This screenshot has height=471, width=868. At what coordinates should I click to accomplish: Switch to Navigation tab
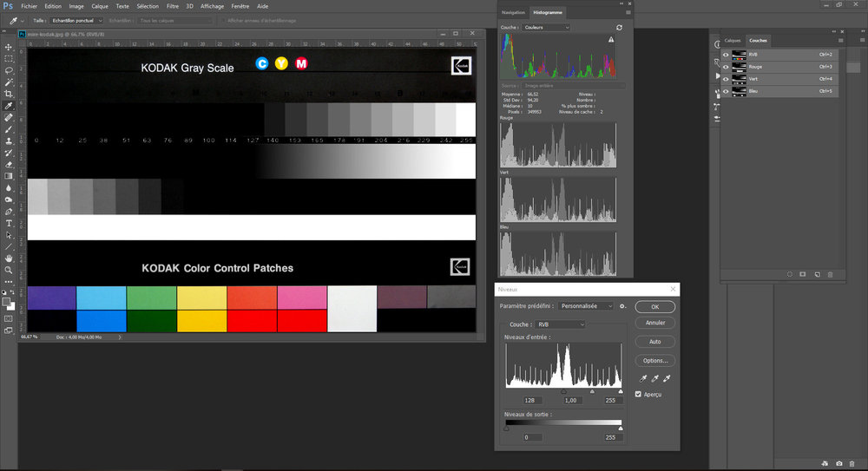(x=513, y=12)
